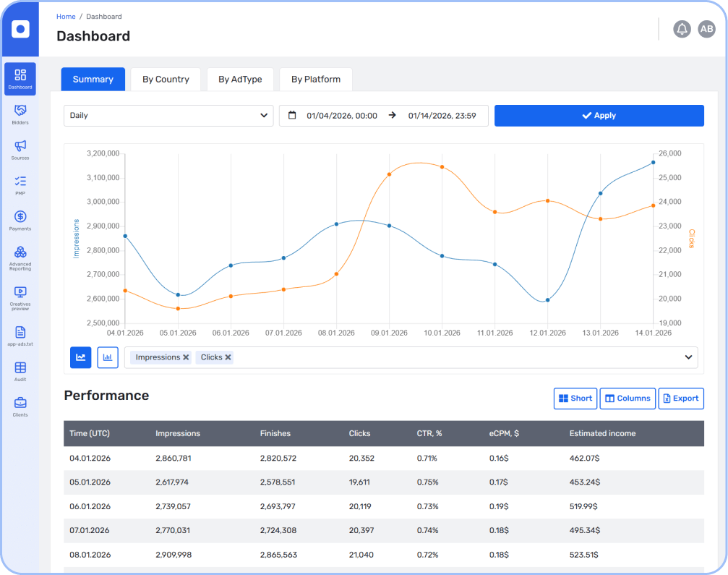The width and height of the screenshot is (728, 575).
Task: Select the app-ads.txt sidebar icon
Action: pyautogui.click(x=20, y=334)
